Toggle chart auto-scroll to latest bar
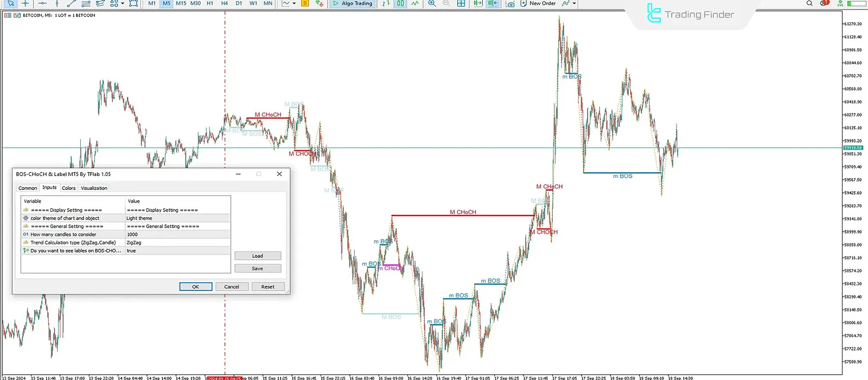The width and height of the screenshot is (868, 380). 478,3
